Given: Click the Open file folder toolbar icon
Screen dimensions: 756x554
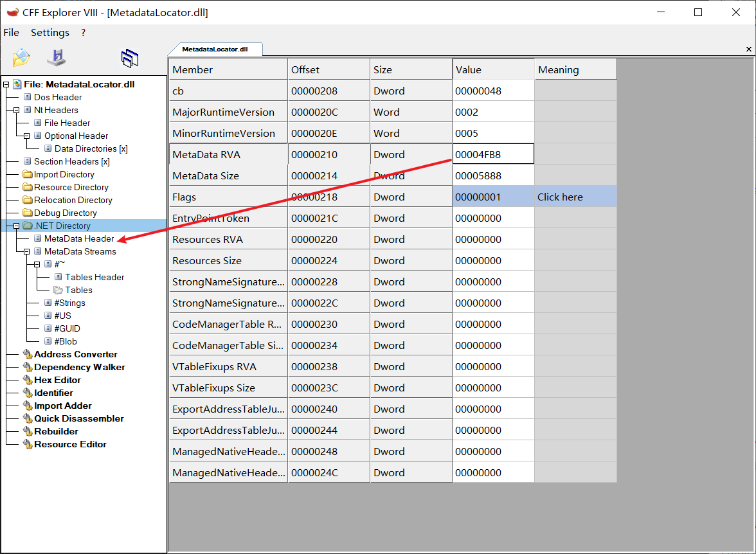Looking at the screenshot, I should [x=21, y=58].
